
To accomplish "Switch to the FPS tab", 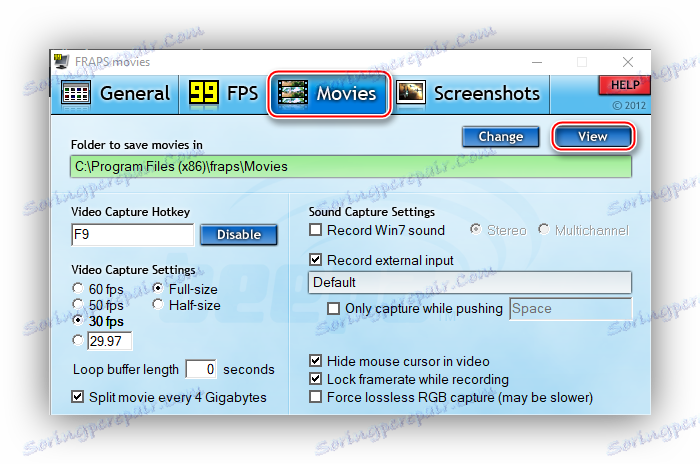I will (x=223, y=93).
